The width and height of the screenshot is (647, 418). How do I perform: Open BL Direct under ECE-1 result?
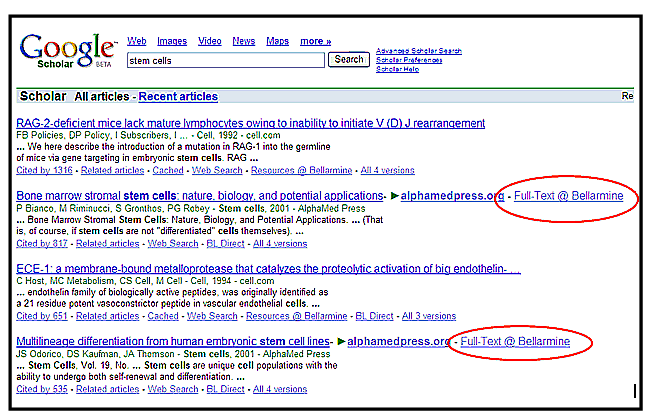coord(374,316)
